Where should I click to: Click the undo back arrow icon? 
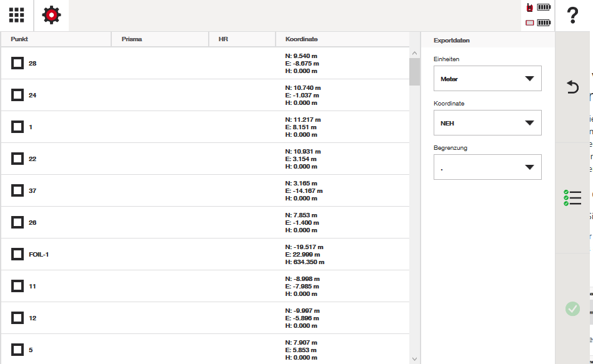(572, 87)
